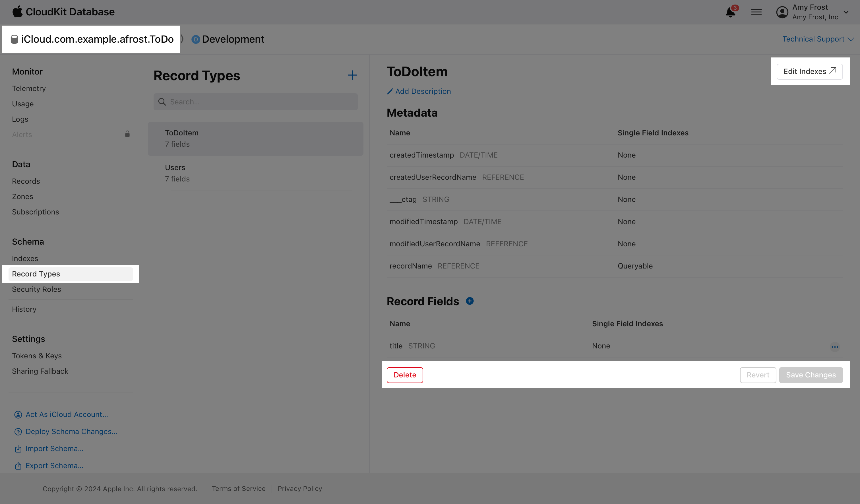Click the plus icon to add a Record Type
860x504 pixels.
point(352,75)
